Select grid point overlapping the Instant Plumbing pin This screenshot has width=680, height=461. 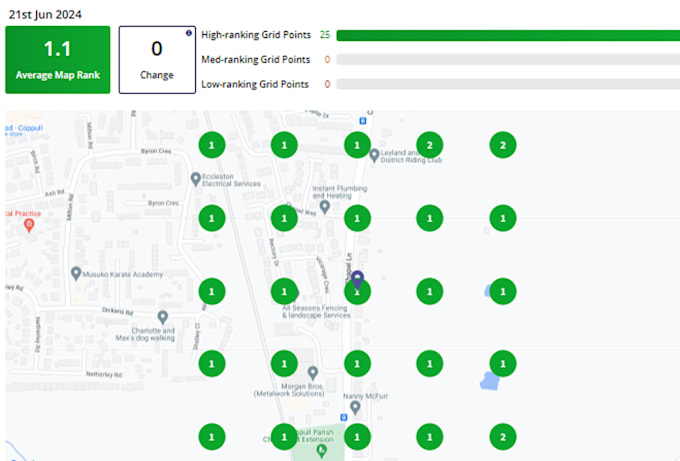(357, 218)
